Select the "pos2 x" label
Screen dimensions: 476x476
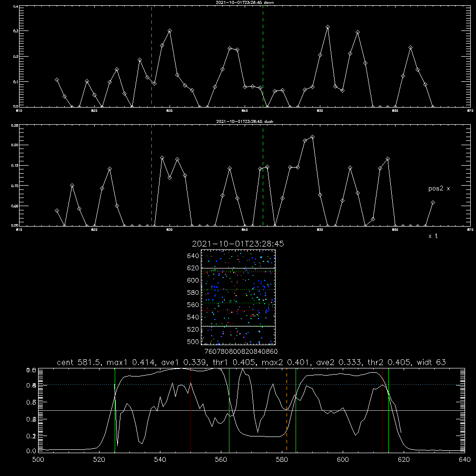point(439,188)
